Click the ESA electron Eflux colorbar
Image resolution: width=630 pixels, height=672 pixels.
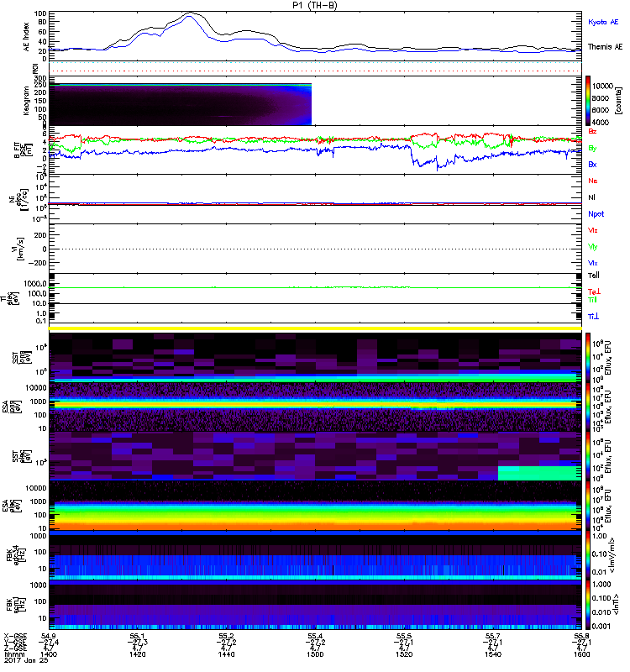coord(588,505)
